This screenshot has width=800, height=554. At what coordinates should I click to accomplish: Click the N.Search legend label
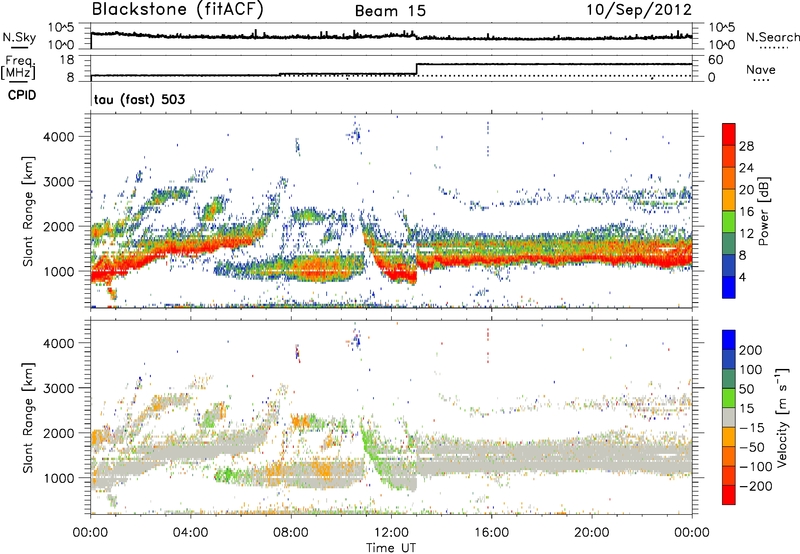(772, 37)
